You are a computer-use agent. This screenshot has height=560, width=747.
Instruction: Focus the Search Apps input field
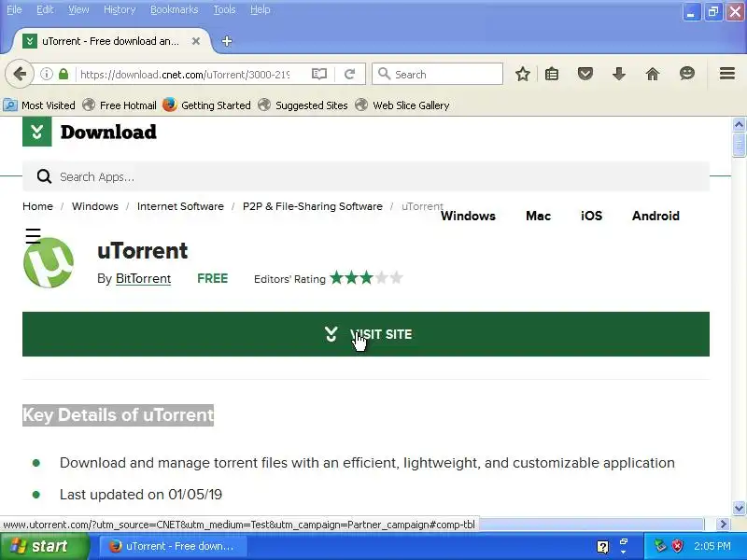(366, 176)
